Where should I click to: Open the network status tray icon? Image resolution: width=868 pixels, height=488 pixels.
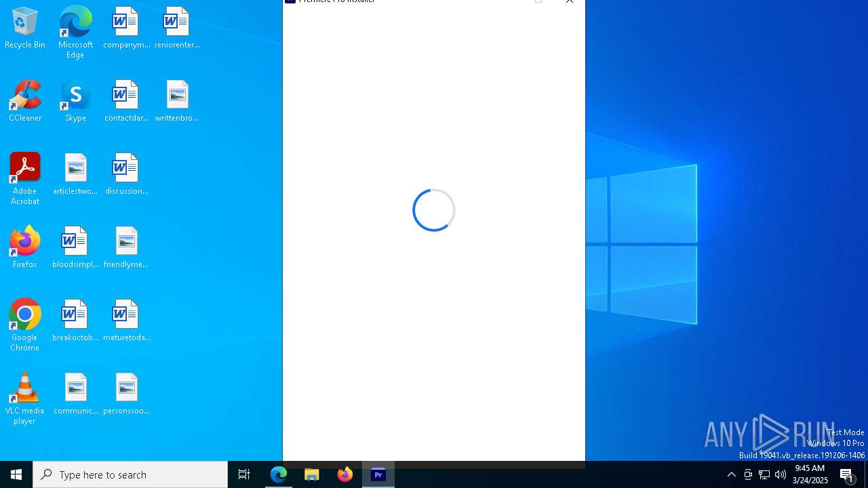tap(764, 474)
